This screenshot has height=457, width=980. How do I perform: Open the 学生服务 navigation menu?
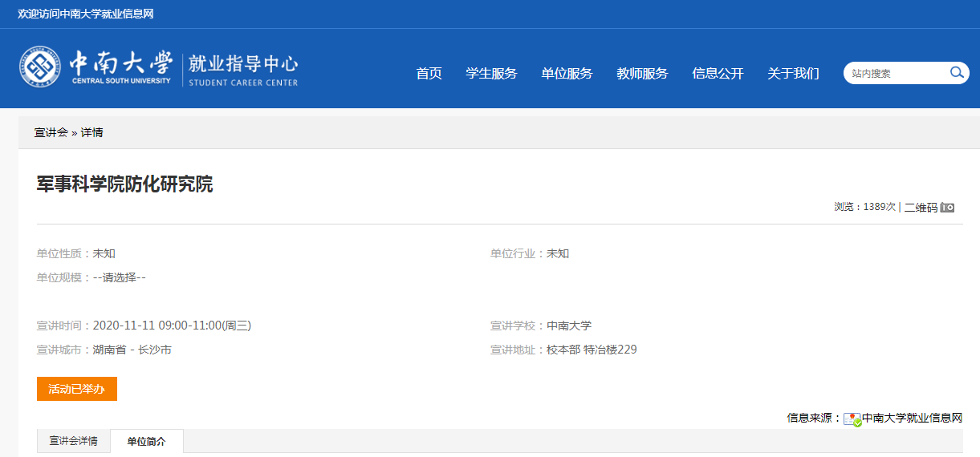click(491, 74)
